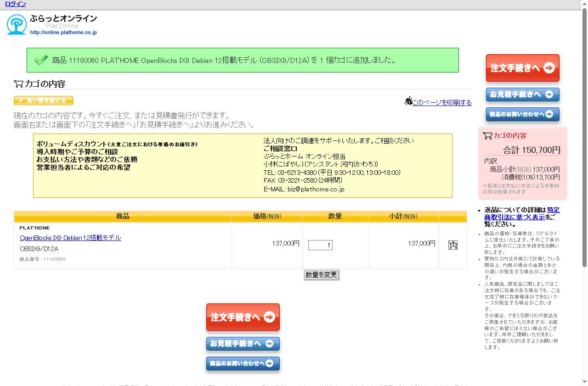
Task: Click the E-MAIL: biz@plathome.co.jp text
Action: point(304,189)
